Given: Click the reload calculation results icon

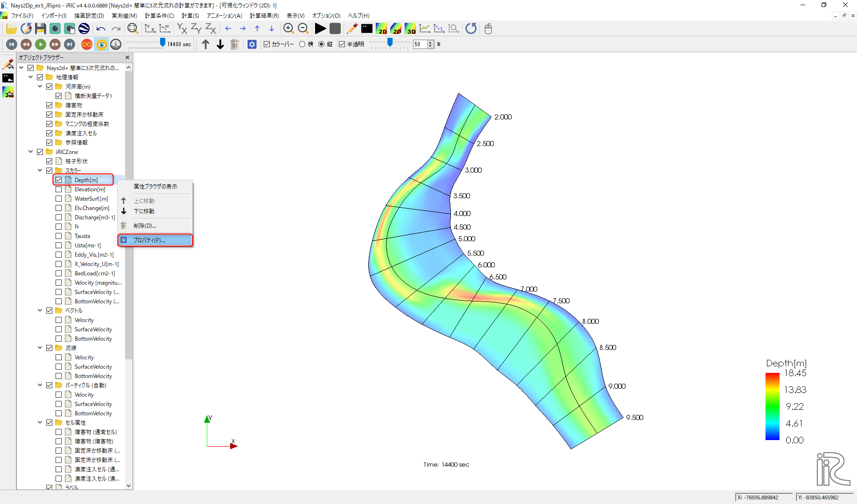Looking at the screenshot, I should click(471, 29).
